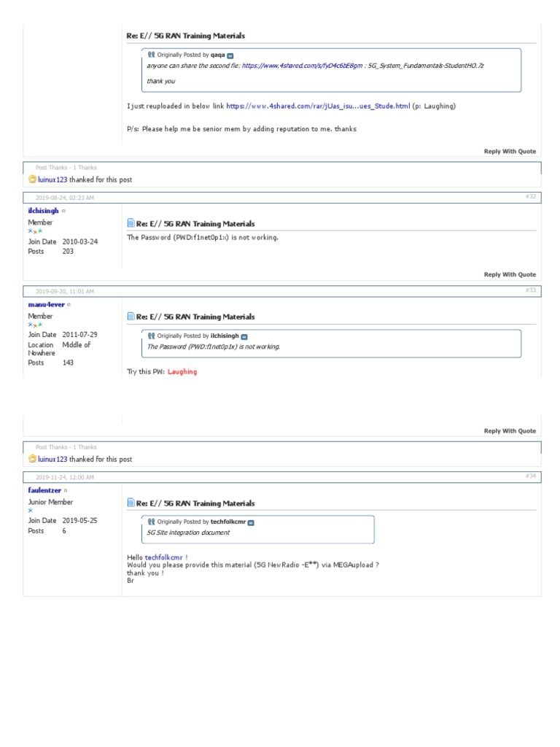Open post permalink #34
The width and height of the screenshot is (560, 747).
tap(530, 476)
